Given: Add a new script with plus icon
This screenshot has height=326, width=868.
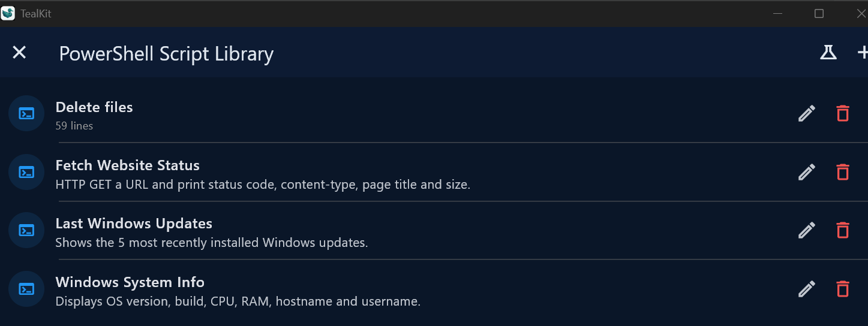Looking at the screenshot, I should tap(863, 53).
